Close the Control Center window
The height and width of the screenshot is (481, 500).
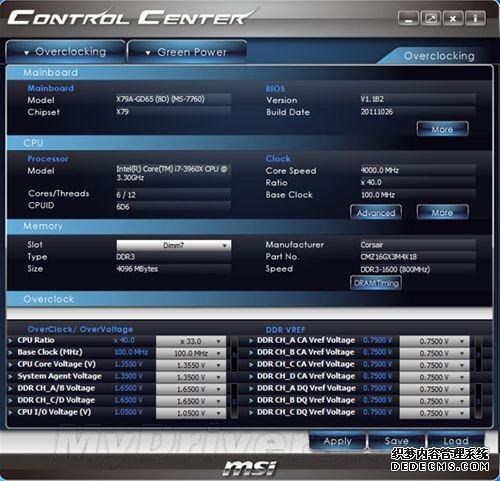coord(453,18)
